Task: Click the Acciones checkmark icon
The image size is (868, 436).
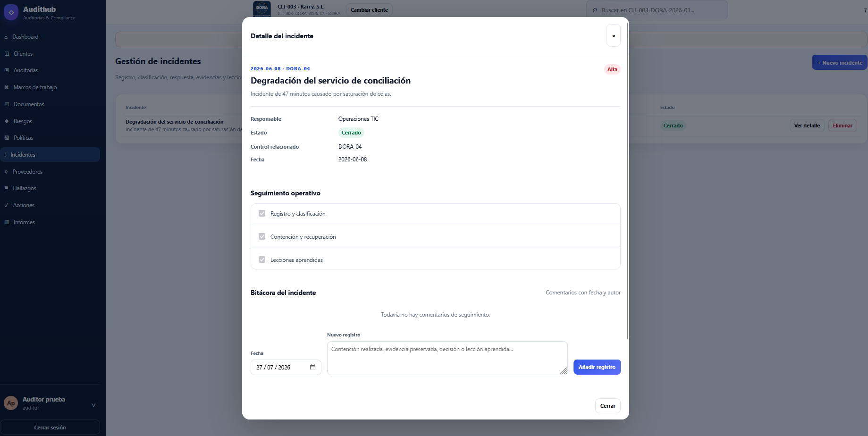Action: pyautogui.click(x=6, y=205)
